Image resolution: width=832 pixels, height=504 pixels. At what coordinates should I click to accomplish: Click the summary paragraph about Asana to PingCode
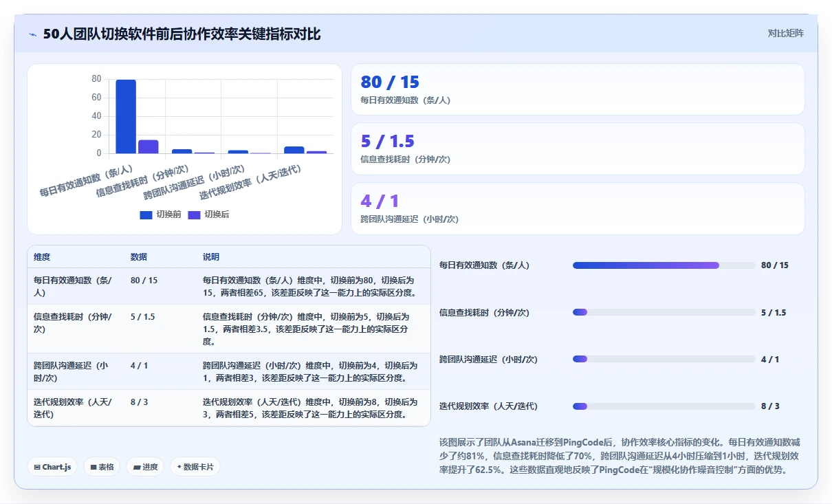[x=620, y=457]
